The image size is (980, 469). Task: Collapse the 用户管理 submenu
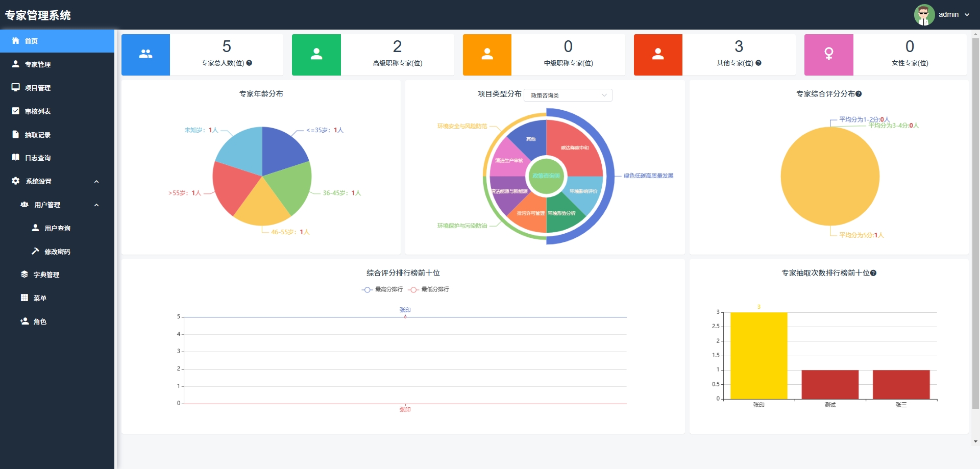click(x=96, y=205)
